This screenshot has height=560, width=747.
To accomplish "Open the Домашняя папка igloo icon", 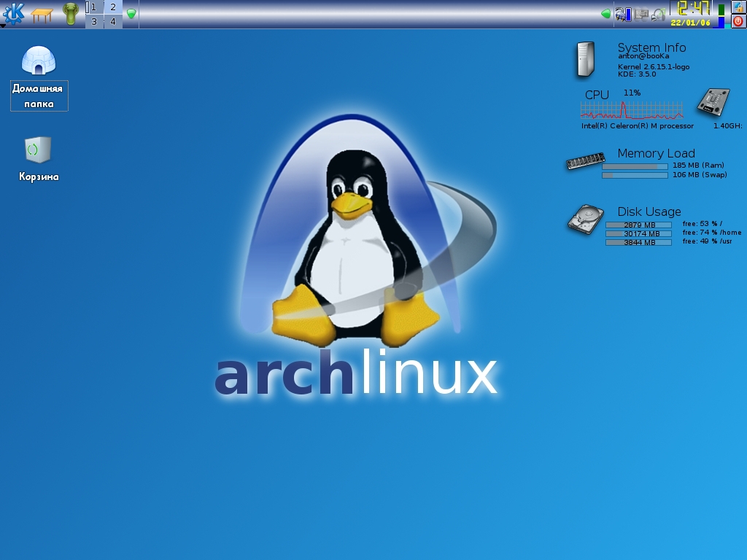I will (39, 61).
